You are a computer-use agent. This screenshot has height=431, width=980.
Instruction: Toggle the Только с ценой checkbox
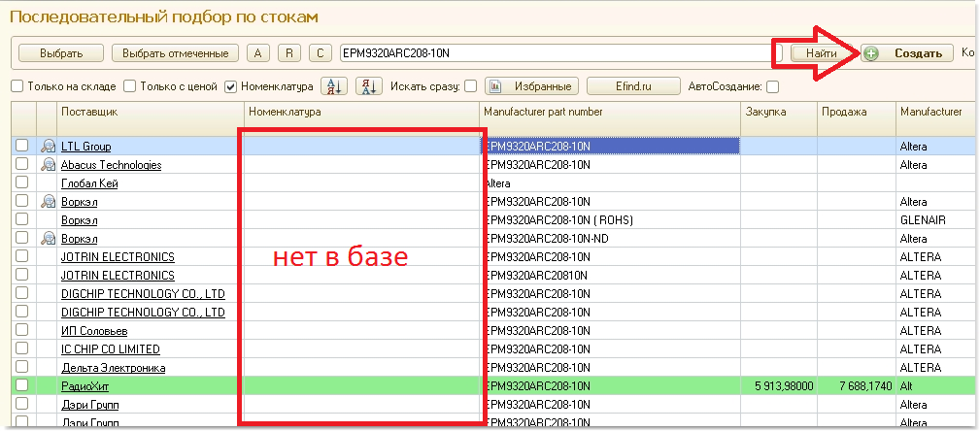(x=130, y=86)
